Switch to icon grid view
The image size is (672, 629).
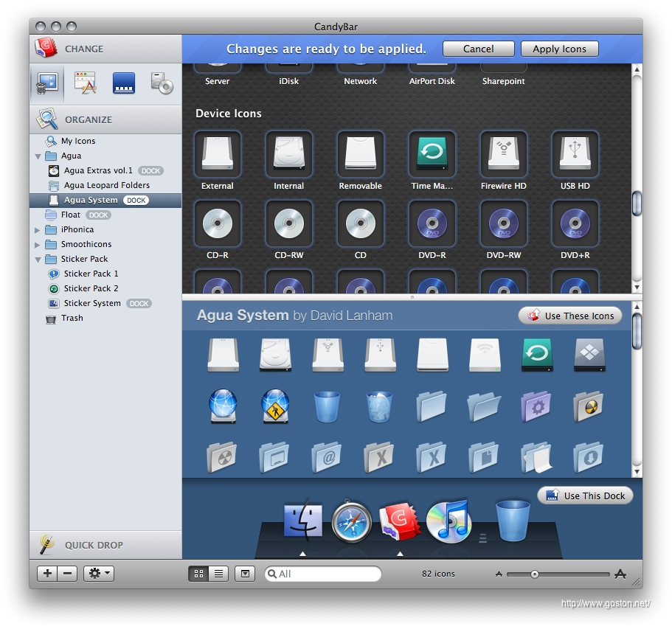198,574
